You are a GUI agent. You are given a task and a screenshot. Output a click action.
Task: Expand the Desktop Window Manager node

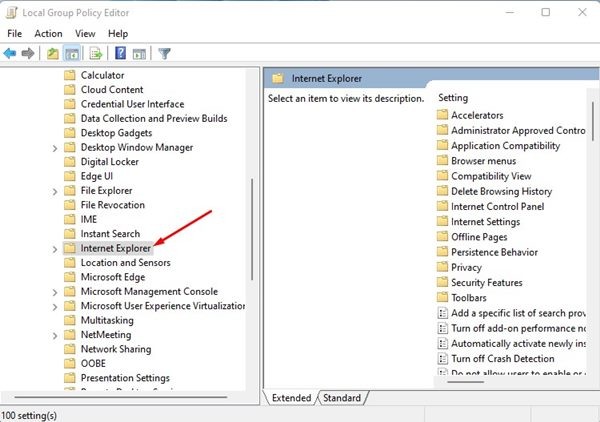55,148
